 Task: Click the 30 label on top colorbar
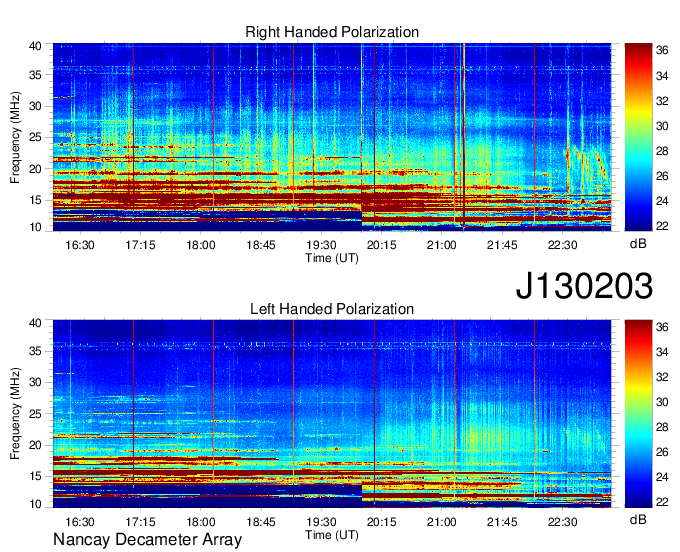[662, 126]
